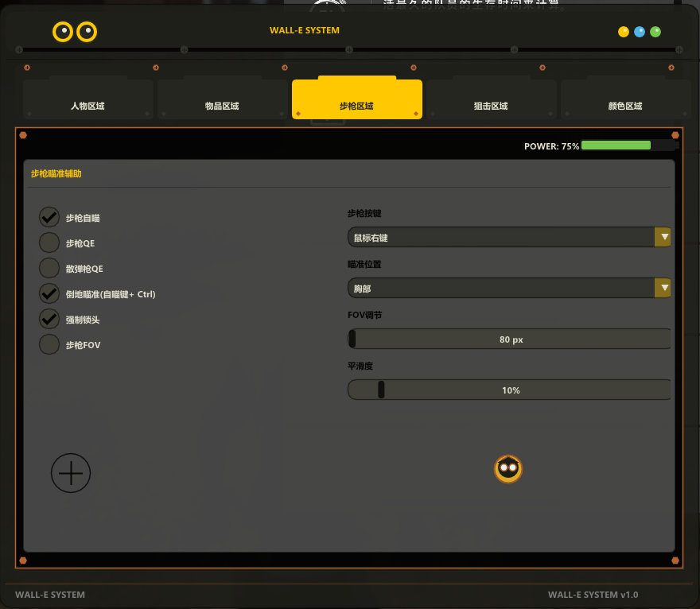Click the circled plus icon
The image size is (700, 609).
pyautogui.click(x=71, y=473)
